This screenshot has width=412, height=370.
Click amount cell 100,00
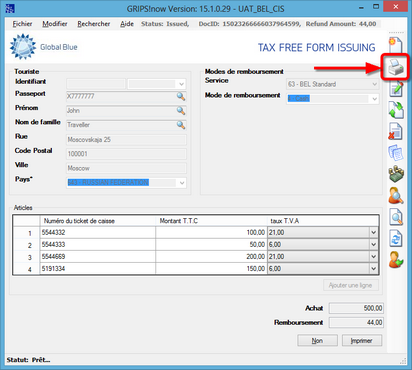click(x=211, y=233)
